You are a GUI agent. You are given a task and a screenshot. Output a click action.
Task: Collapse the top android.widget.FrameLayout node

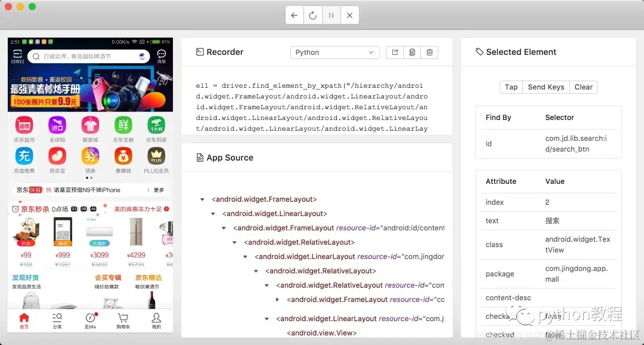202,199
